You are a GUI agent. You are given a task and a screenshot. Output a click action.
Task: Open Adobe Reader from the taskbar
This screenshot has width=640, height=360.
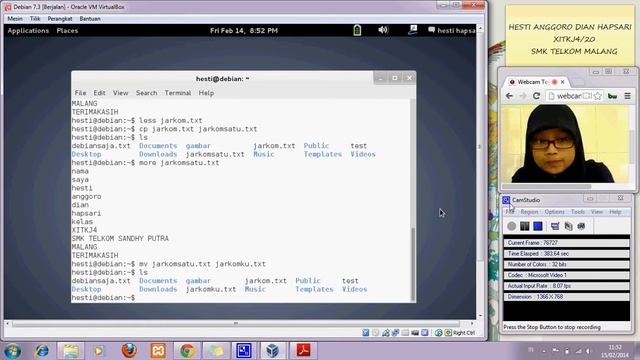point(303,351)
